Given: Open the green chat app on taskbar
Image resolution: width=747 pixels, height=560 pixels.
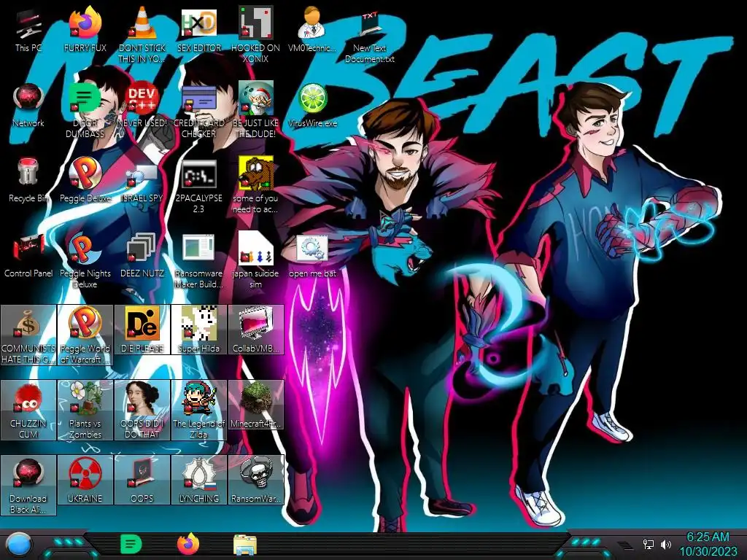Looking at the screenshot, I should click(131, 544).
